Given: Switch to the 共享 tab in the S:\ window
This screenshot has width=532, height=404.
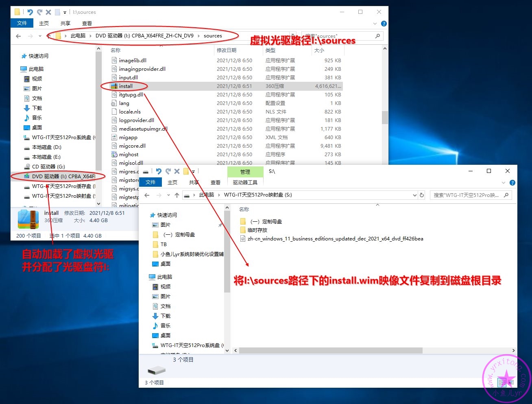Looking at the screenshot, I should pyautogui.click(x=194, y=182).
